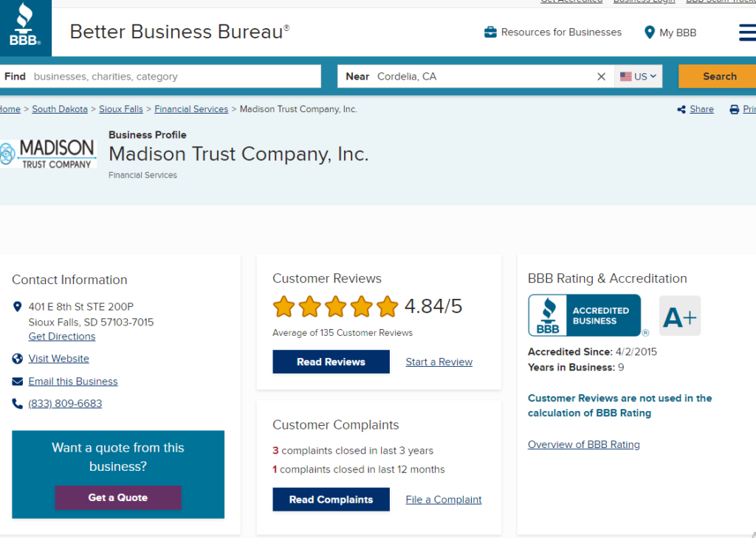
Task: Click 'Accredited Since: 4/2/2015' text
Action: 592,352
